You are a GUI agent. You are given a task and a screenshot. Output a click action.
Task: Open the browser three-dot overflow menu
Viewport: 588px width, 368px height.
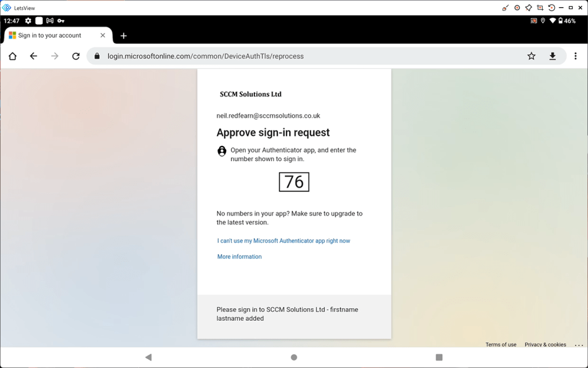(x=575, y=56)
